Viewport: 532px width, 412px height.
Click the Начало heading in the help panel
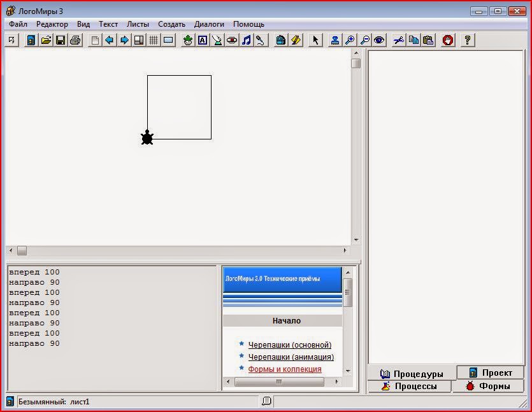tap(286, 321)
